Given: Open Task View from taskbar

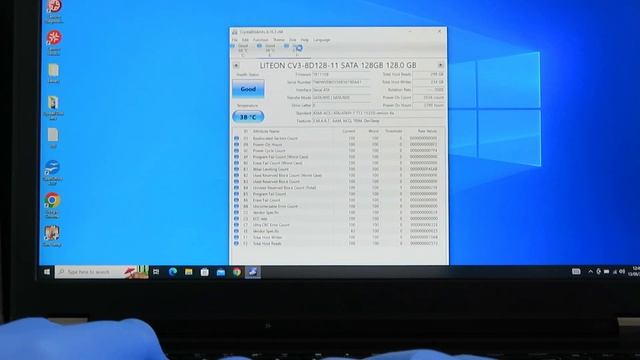Looking at the screenshot, I should [156, 272].
